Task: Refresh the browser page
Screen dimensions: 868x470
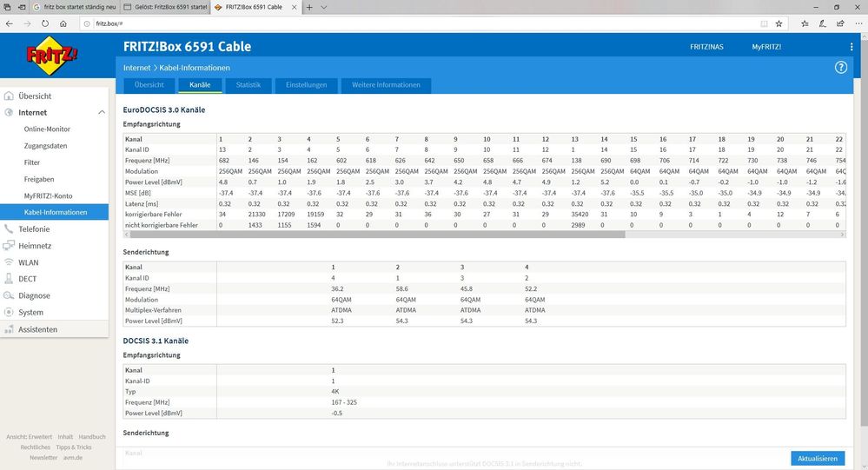Action: [x=45, y=23]
